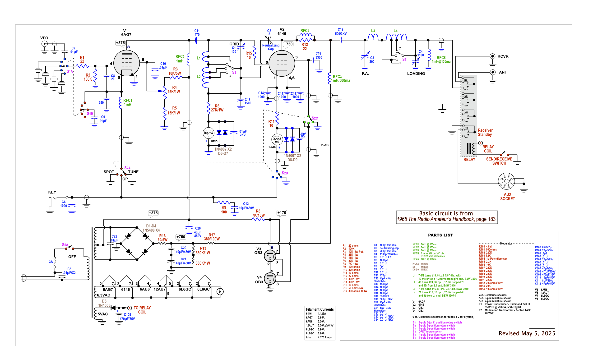Image resolution: width=593 pixels, height=364 pixels.
Task: Click the V1 6AG7 tube symbol
Action: (x=126, y=63)
